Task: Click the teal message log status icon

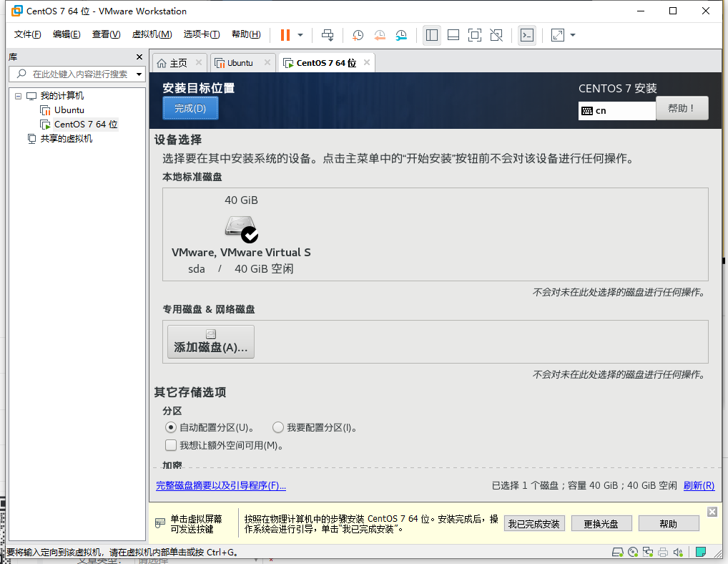Action: tap(701, 552)
